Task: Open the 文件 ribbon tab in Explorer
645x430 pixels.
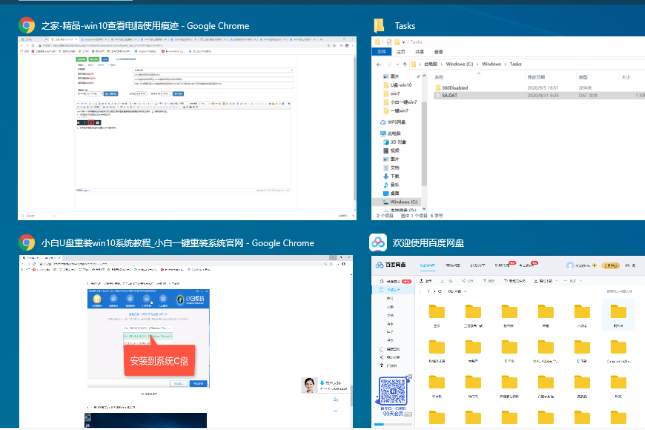Action: pyautogui.click(x=382, y=52)
